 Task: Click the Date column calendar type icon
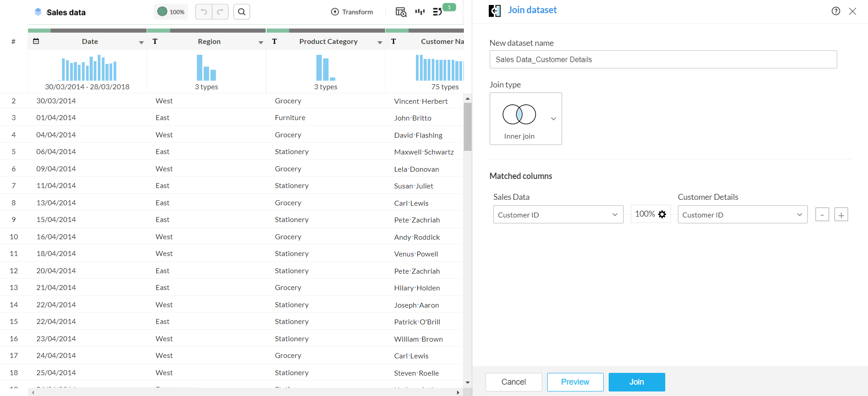click(x=36, y=41)
